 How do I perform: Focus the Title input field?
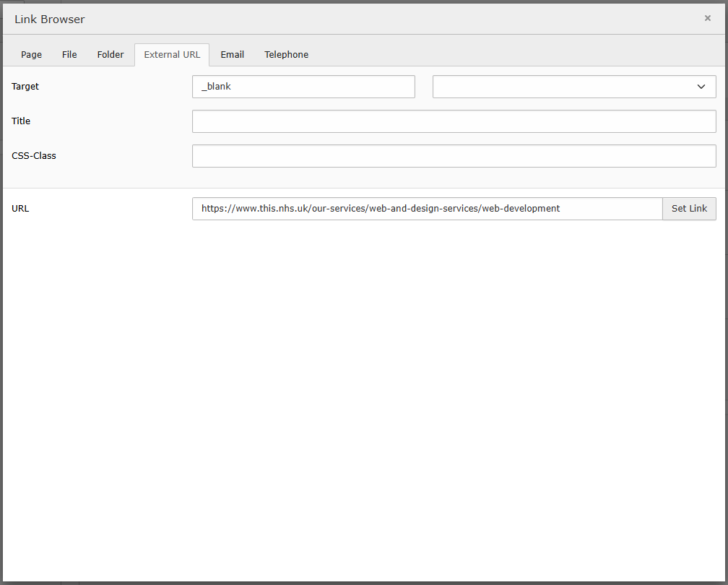454,121
